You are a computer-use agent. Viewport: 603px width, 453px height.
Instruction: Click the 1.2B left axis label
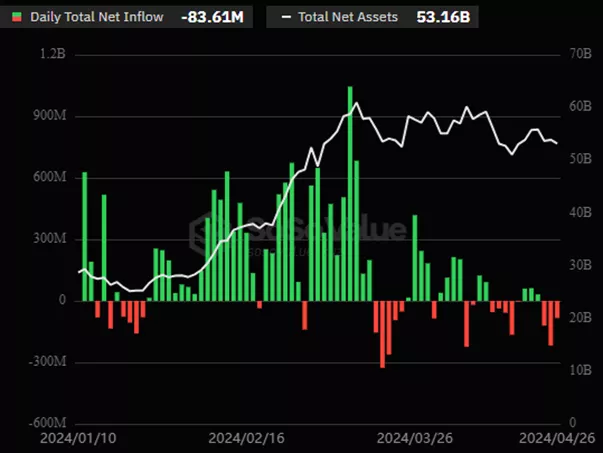tap(52, 55)
